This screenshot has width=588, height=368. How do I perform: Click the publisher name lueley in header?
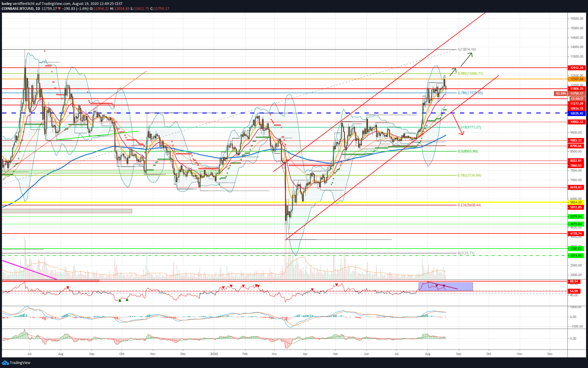pos(7,4)
